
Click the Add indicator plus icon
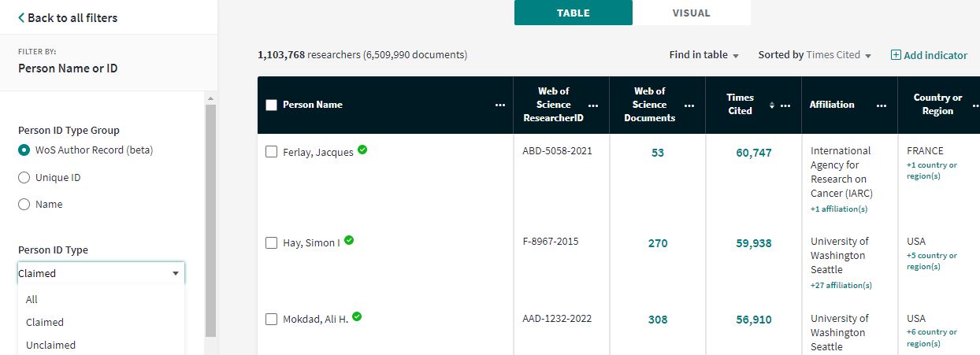tap(896, 55)
